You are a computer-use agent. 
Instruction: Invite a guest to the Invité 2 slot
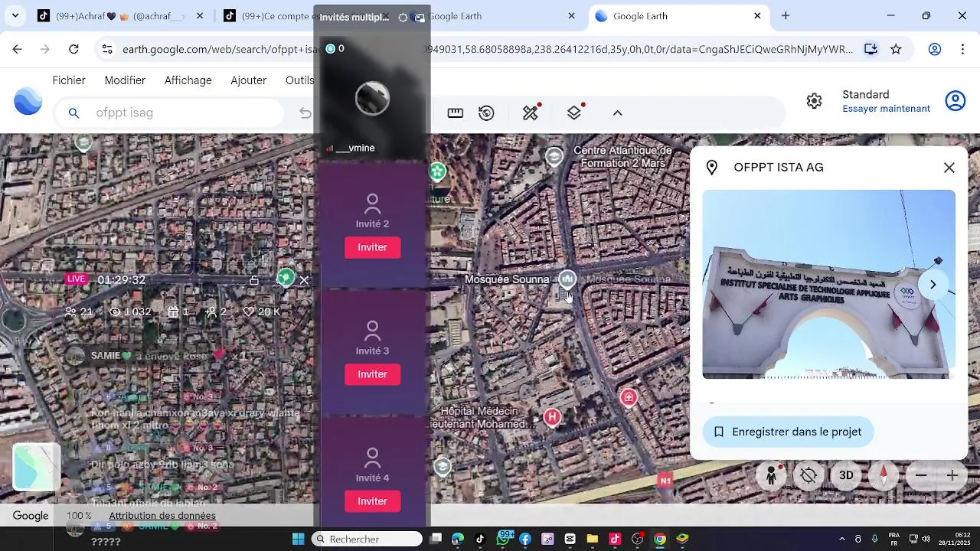[372, 247]
